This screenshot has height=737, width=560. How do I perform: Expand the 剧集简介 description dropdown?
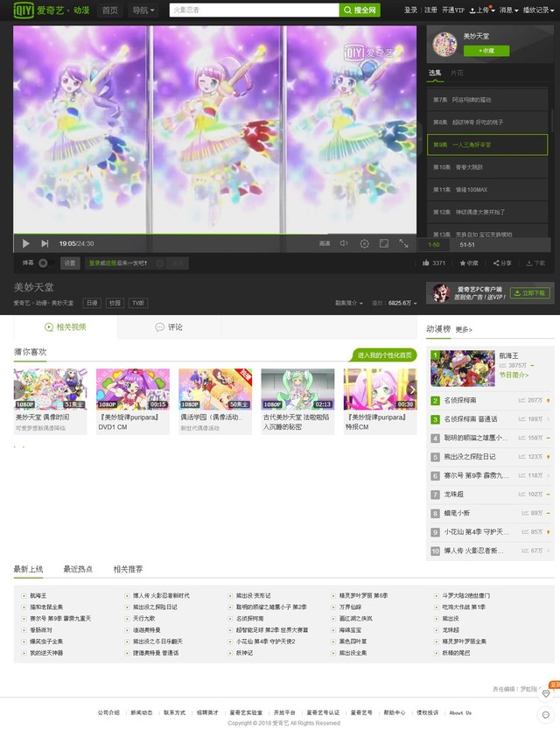[348, 302]
